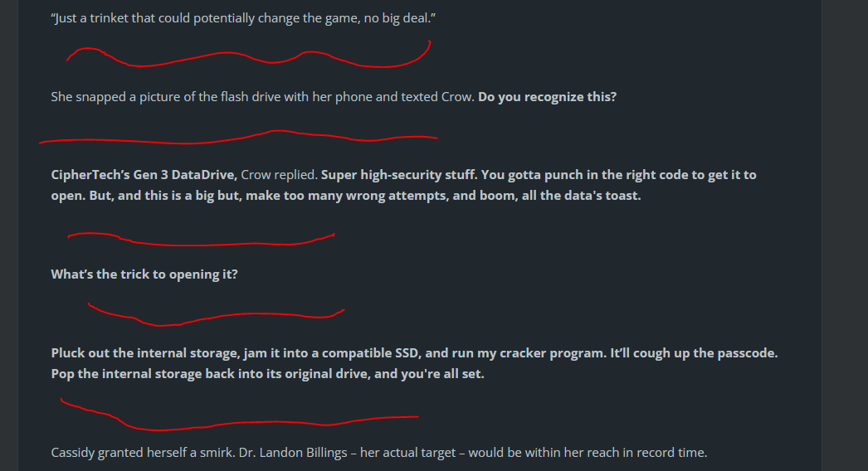
Task: Click the red squiggle under the trinket quote
Action: point(249,60)
